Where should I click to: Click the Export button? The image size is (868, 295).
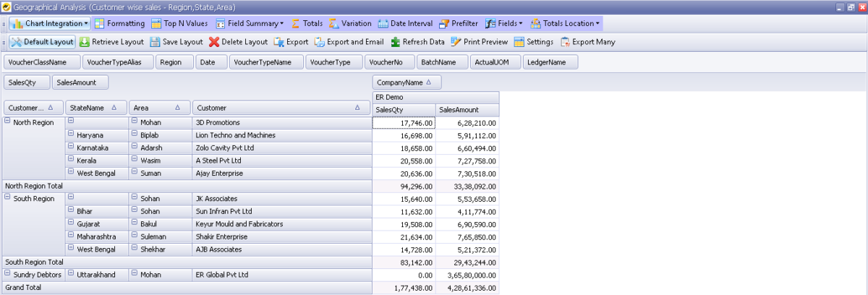(x=291, y=42)
